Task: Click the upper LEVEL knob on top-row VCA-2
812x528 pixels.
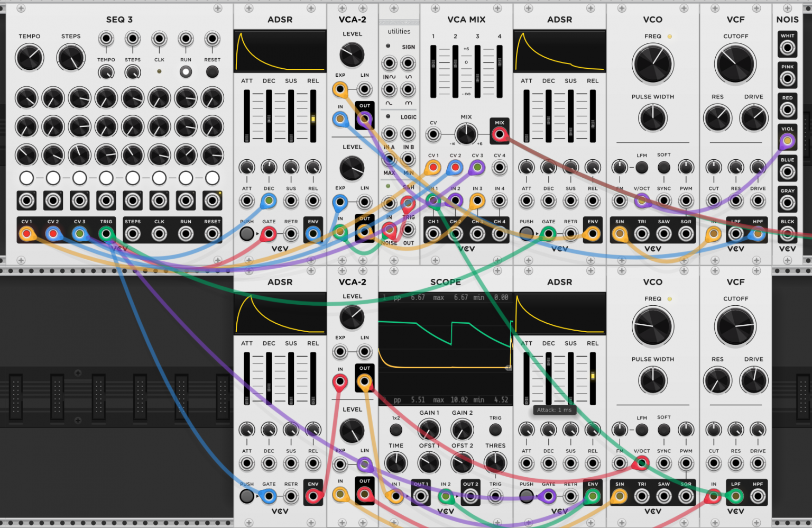Action: 352,54
